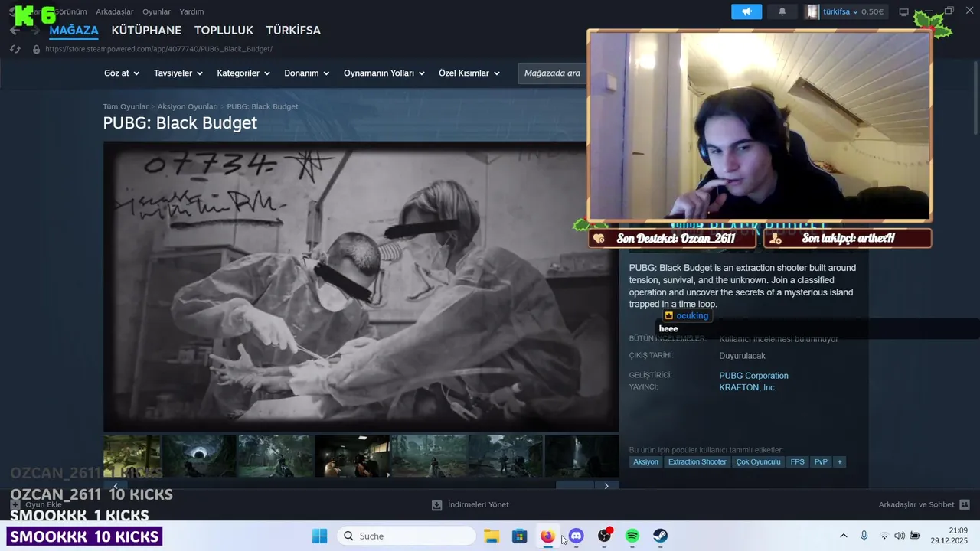980x551 pixels.
Task: Launch Microsoft Store from the taskbar
Action: (519, 536)
